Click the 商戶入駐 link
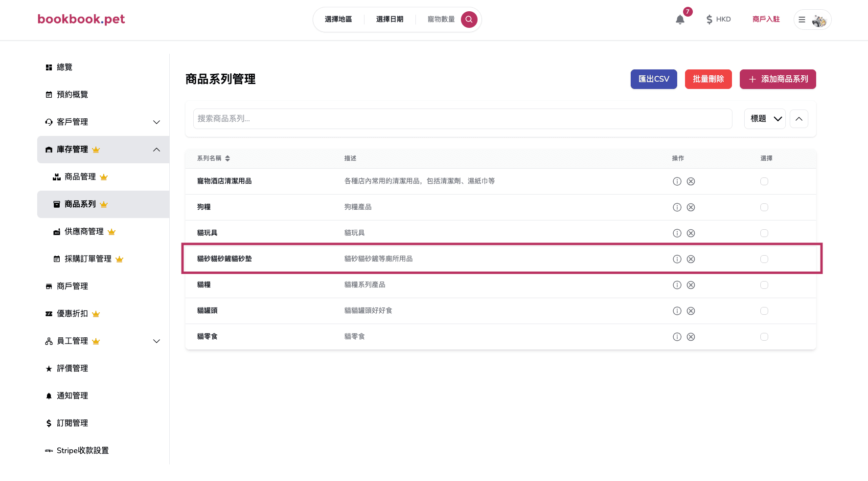This screenshot has height=481, width=868. pyautogui.click(x=766, y=20)
